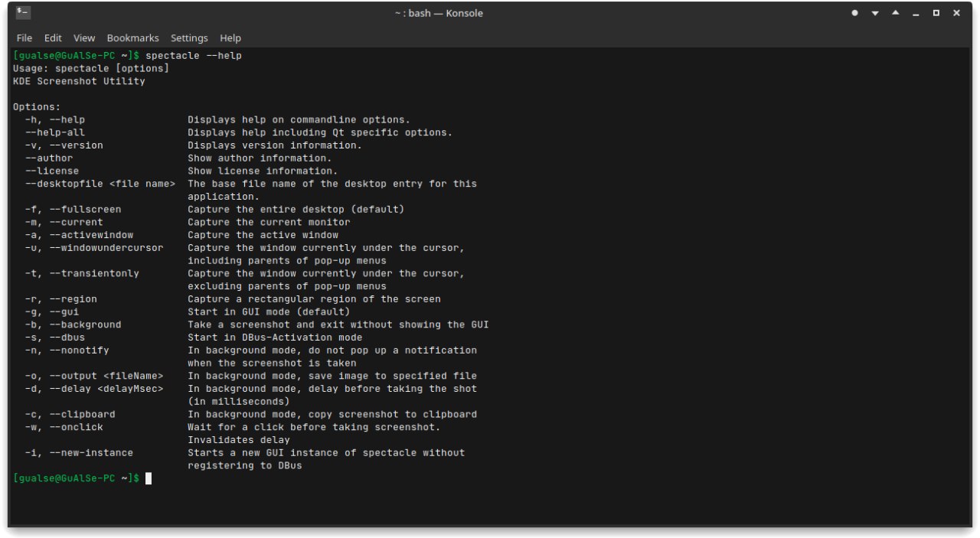Click 'including parents of pop-up menus' text
980x538 pixels.
[x=287, y=261]
